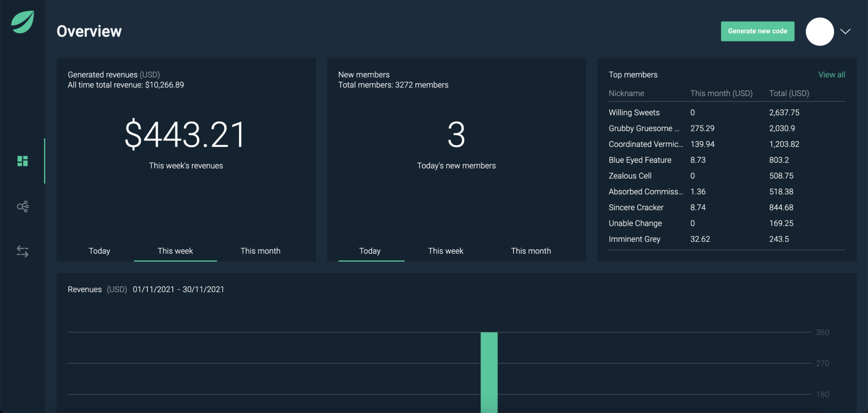Open the share/referral icon in sidebar

coord(22,206)
